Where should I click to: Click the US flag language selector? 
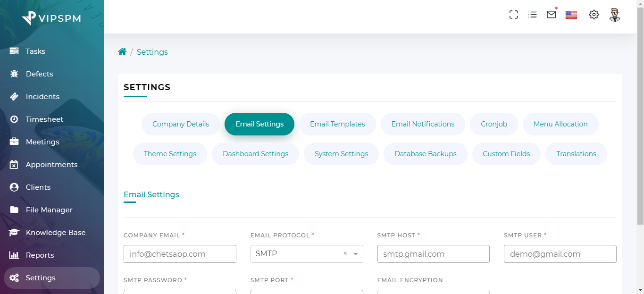coord(571,15)
